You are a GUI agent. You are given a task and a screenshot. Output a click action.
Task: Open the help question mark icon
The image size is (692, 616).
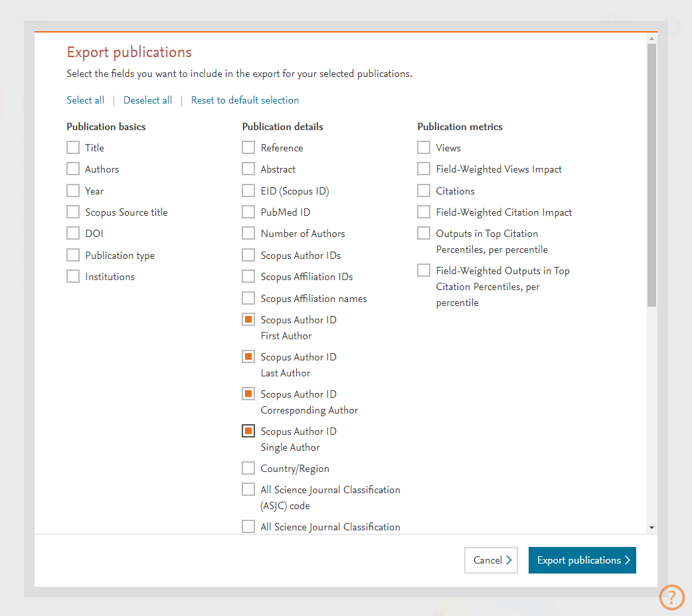pyautogui.click(x=671, y=597)
